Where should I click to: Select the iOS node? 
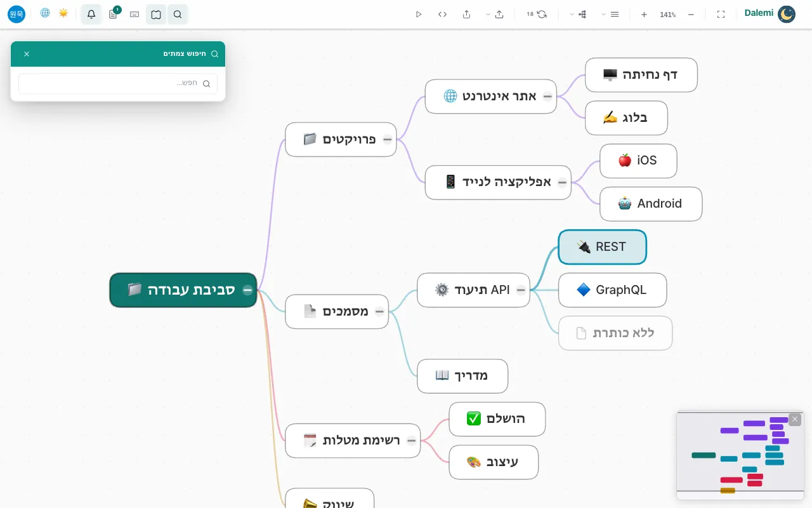tap(638, 161)
